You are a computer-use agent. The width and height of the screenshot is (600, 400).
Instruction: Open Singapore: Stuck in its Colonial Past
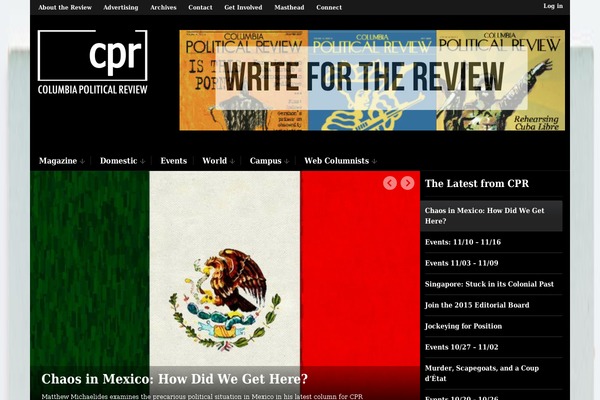489,284
